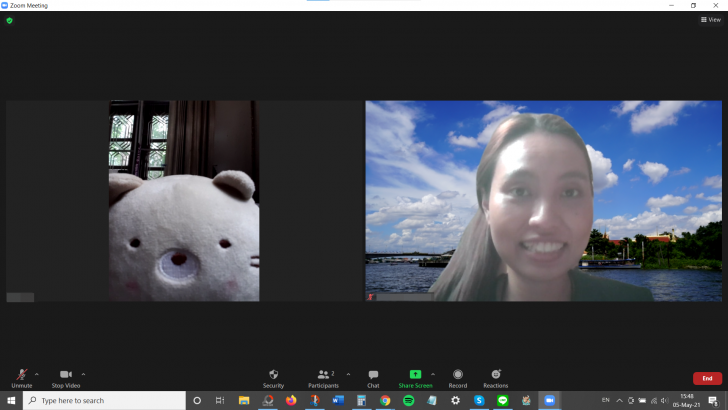The width and height of the screenshot is (728, 410).
Task: Open the View layout menu
Action: coord(711,20)
